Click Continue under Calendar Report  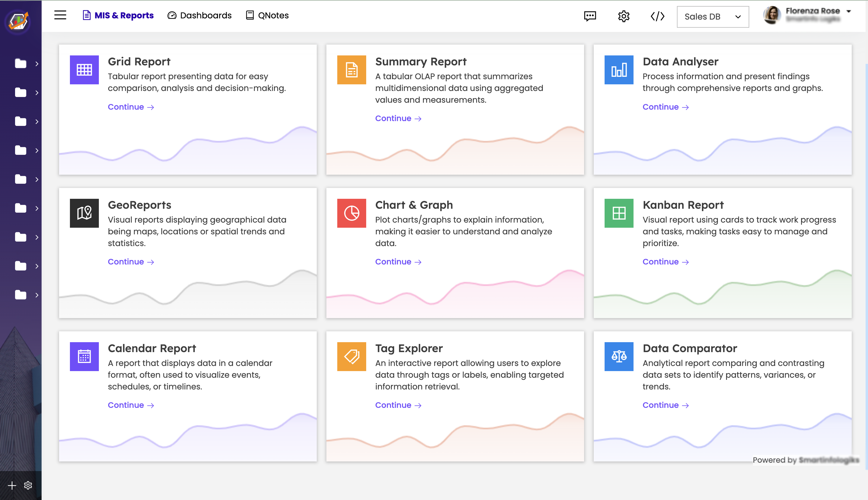(131, 405)
